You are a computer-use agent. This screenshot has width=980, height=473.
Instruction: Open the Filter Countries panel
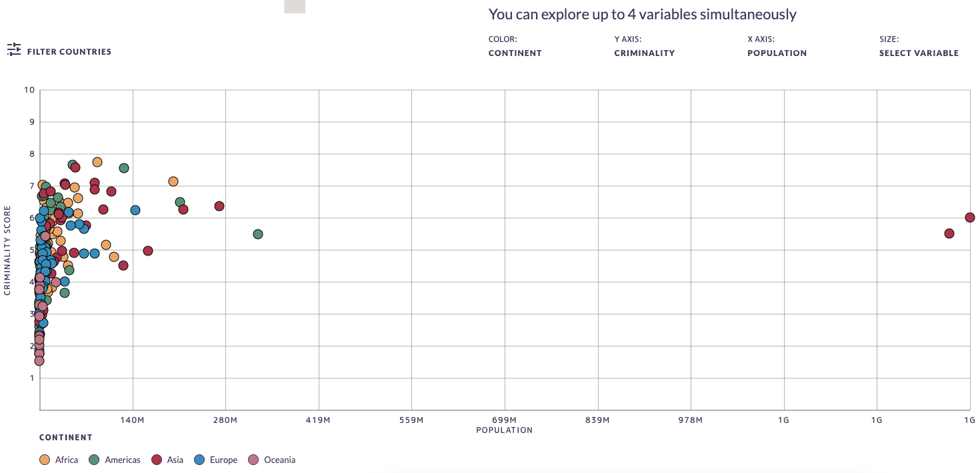pyautogui.click(x=69, y=52)
